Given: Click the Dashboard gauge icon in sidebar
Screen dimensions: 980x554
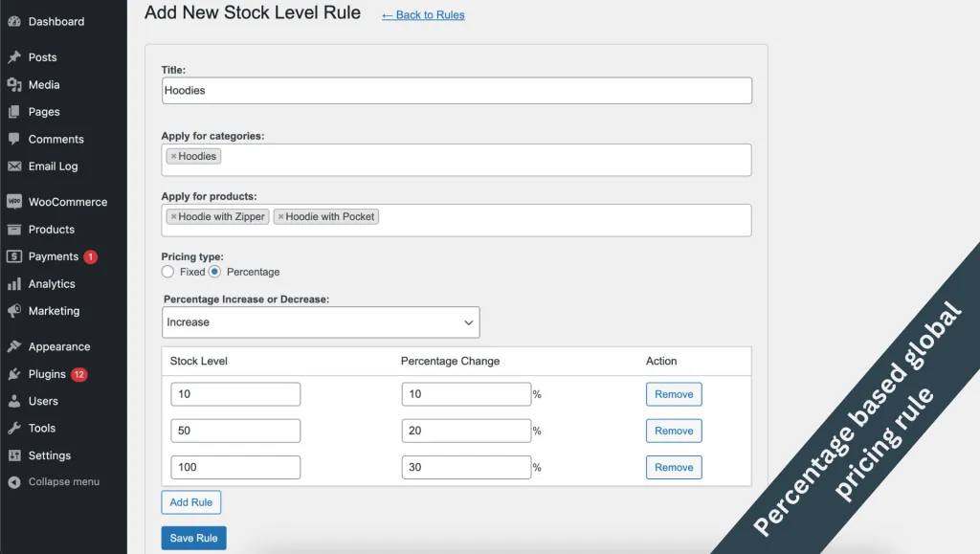Looking at the screenshot, I should click(x=14, y=21).
